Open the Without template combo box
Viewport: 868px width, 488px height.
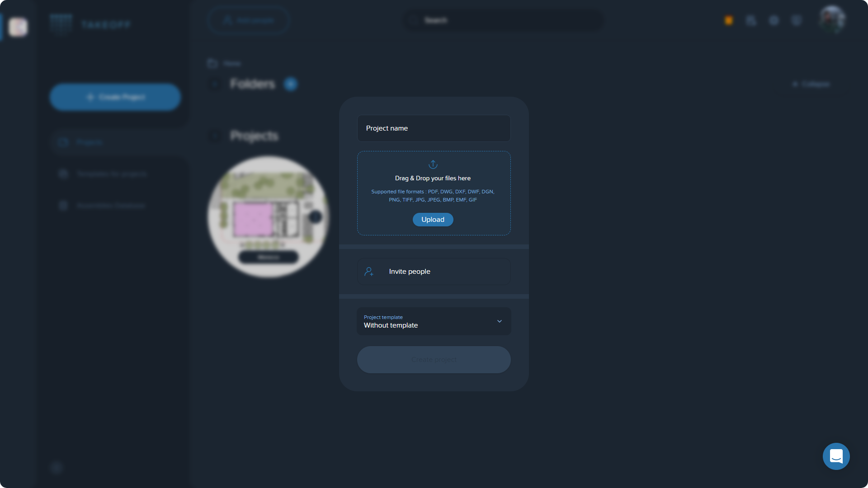point(434,321)
